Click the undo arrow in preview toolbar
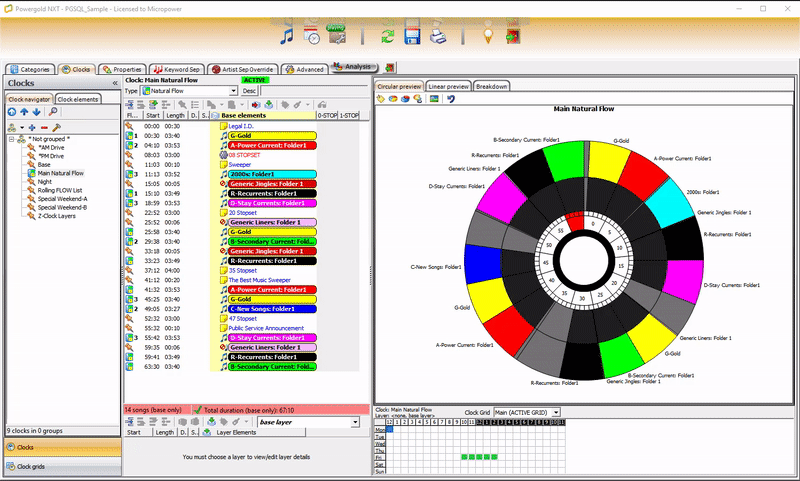 coord(451,99)
